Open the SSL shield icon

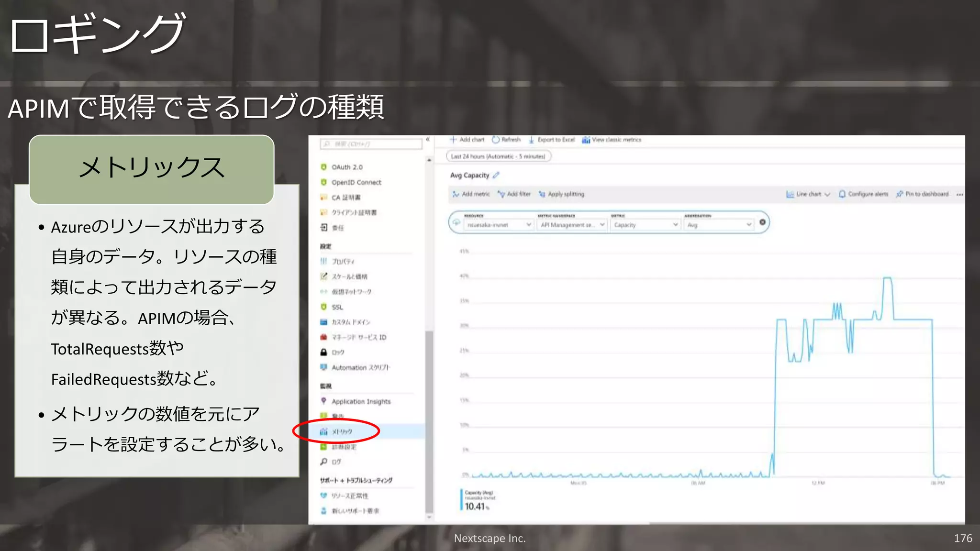click(x=323, y=307)
